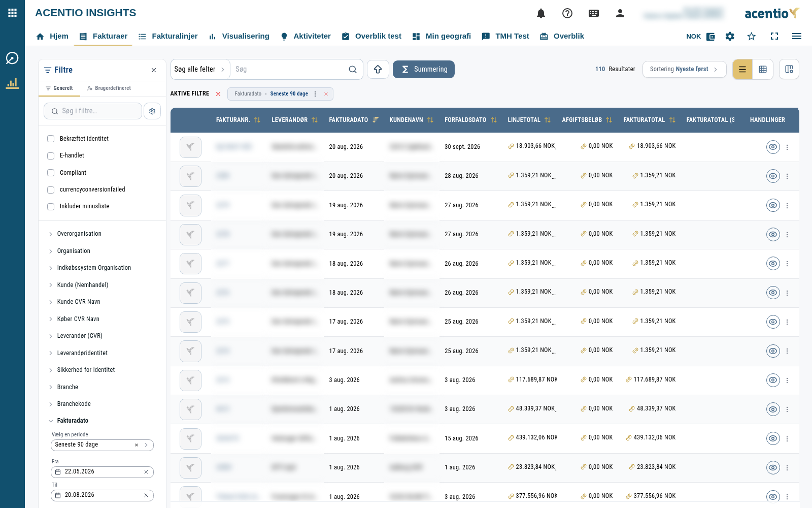Open the column configuration icon

click(x=789, y=70)
